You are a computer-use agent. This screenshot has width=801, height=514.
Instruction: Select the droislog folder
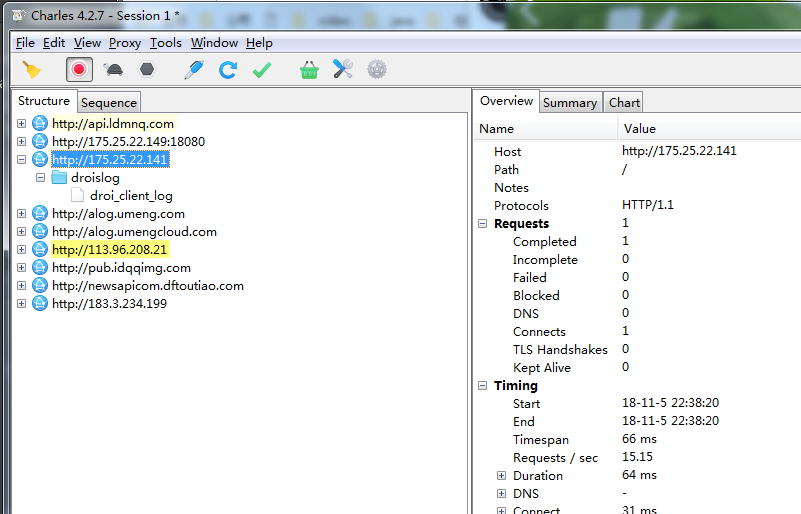click(x=96, y=178)
